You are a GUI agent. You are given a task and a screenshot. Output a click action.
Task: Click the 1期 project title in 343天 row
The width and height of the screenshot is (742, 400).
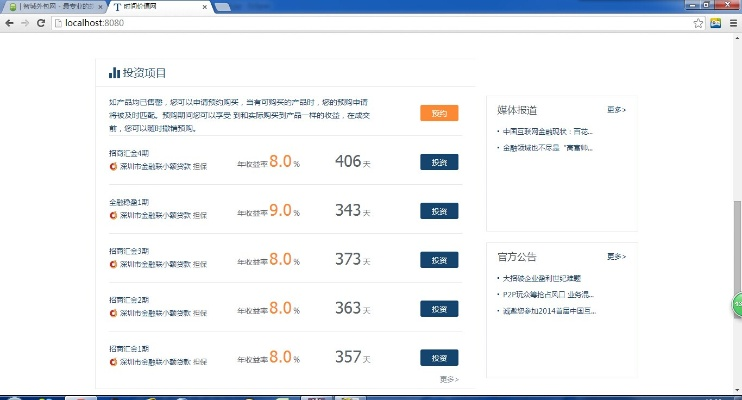129,202
